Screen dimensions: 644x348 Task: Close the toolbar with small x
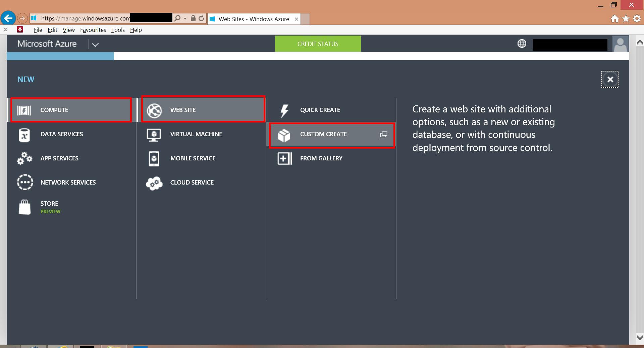point(5,30)
